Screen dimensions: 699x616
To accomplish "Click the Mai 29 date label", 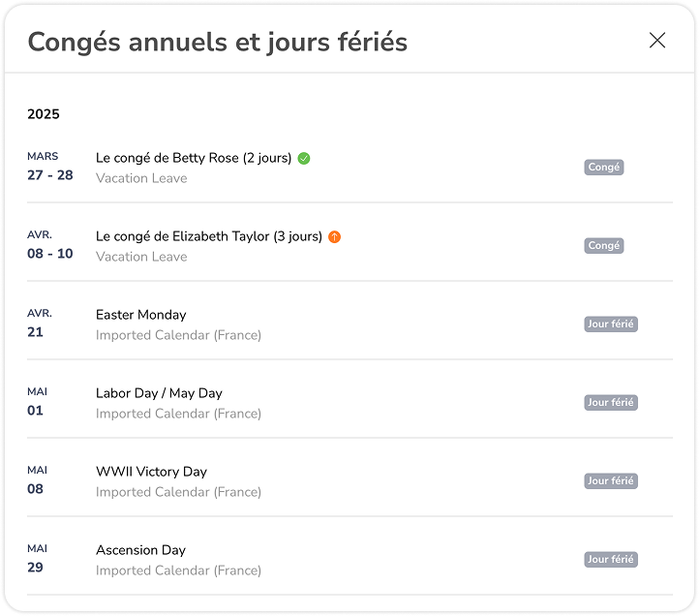I will point(37,559).
